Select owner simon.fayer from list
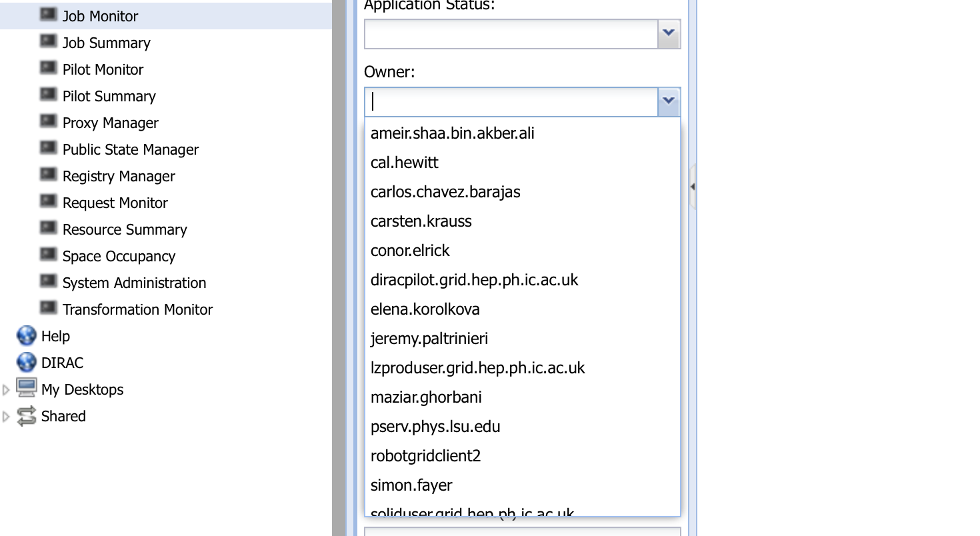The image size is (980, 536). click(x=411, y=485)
